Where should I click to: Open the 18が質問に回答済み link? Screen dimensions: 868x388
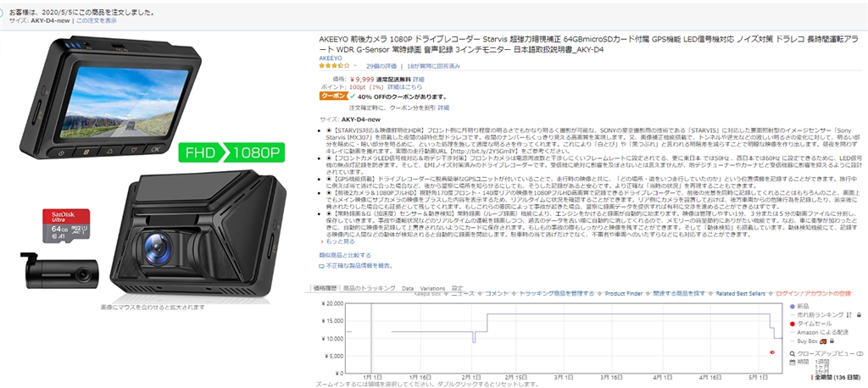click(433, 66)
